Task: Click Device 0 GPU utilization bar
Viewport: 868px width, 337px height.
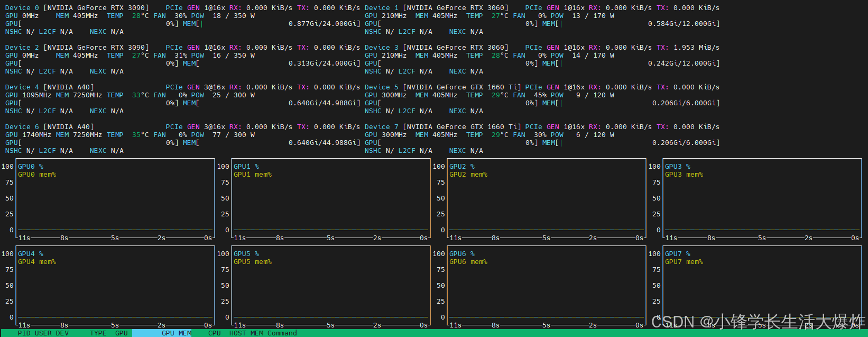Action: coord(93,24)
